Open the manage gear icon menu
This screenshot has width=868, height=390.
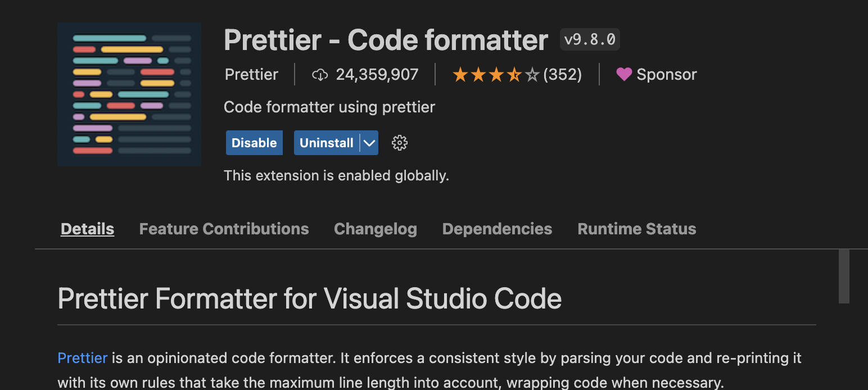399,143
